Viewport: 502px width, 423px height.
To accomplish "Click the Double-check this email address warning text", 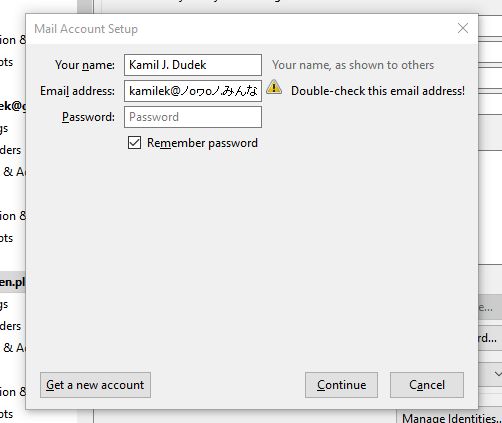I will [x=378, y=91].
